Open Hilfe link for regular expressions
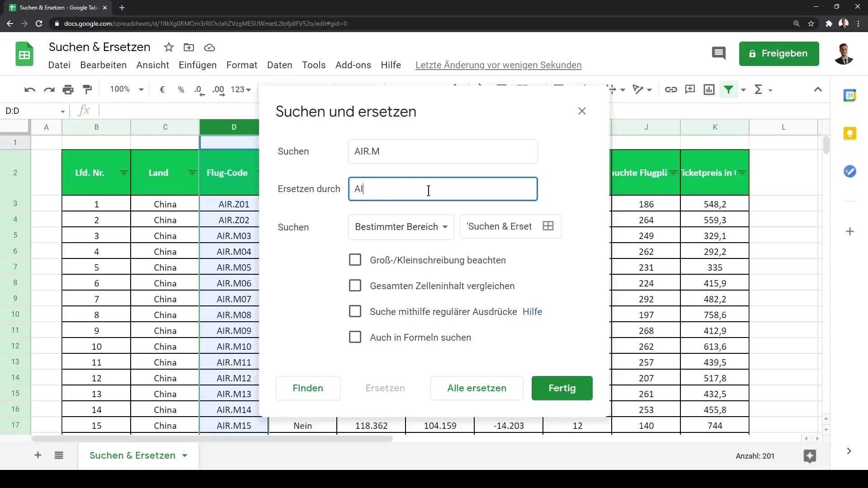 coord(532,312)
